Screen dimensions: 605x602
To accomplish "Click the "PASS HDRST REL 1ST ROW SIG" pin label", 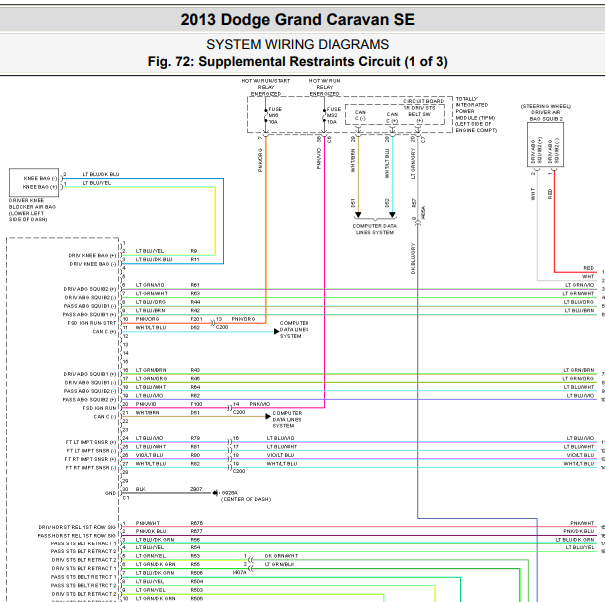I will click(76, 536).
